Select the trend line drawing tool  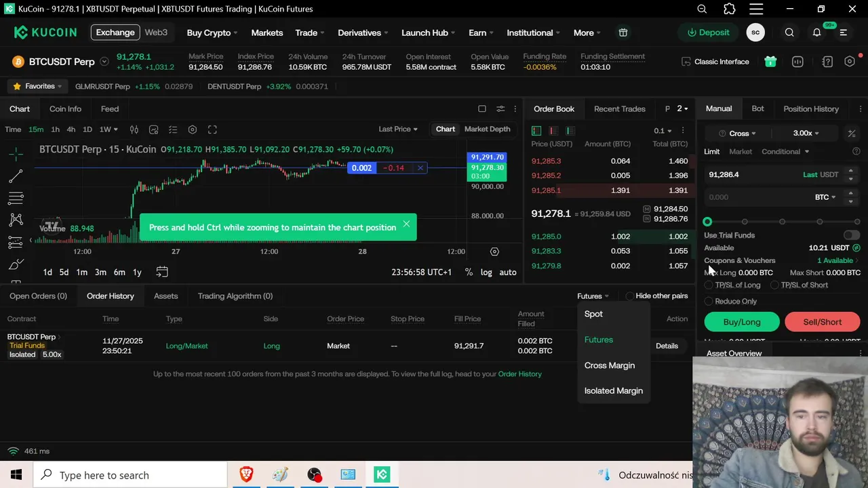(x=16, y=176)
